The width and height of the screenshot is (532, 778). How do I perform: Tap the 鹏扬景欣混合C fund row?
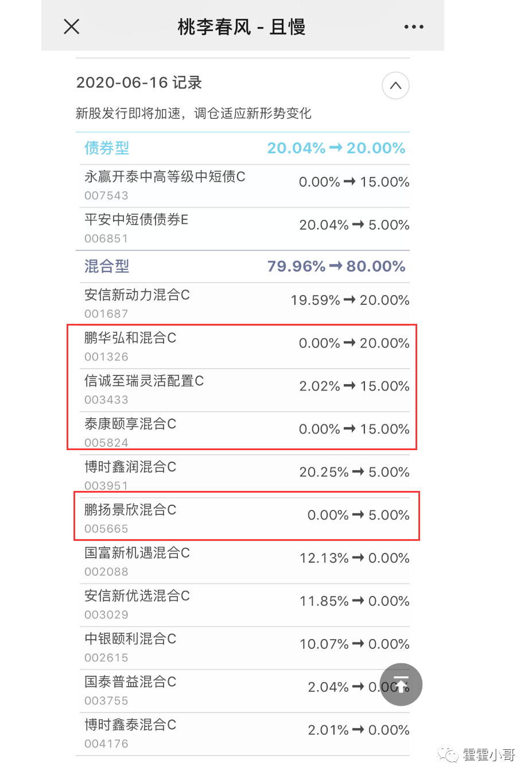coord(243,520)
